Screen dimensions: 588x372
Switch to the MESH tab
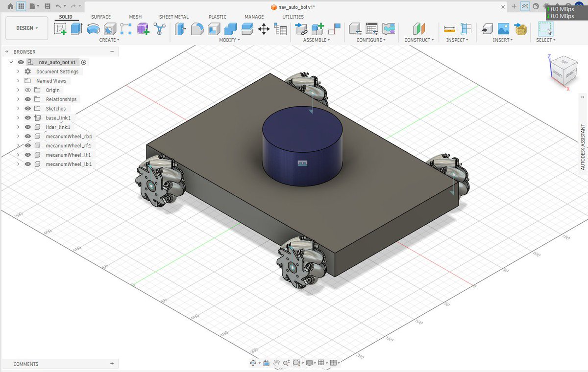[x=135, y=17]
